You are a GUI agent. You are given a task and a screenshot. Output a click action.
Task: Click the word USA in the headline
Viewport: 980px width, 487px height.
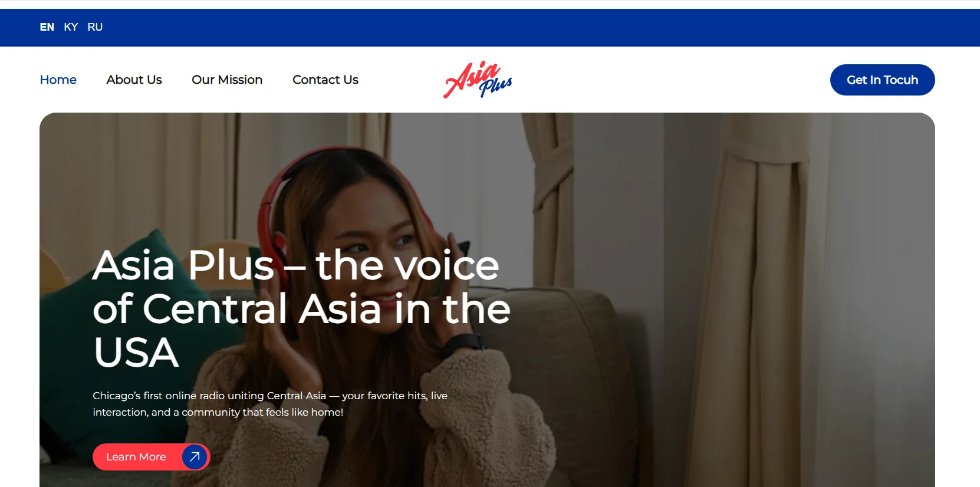tap(136, 353)
